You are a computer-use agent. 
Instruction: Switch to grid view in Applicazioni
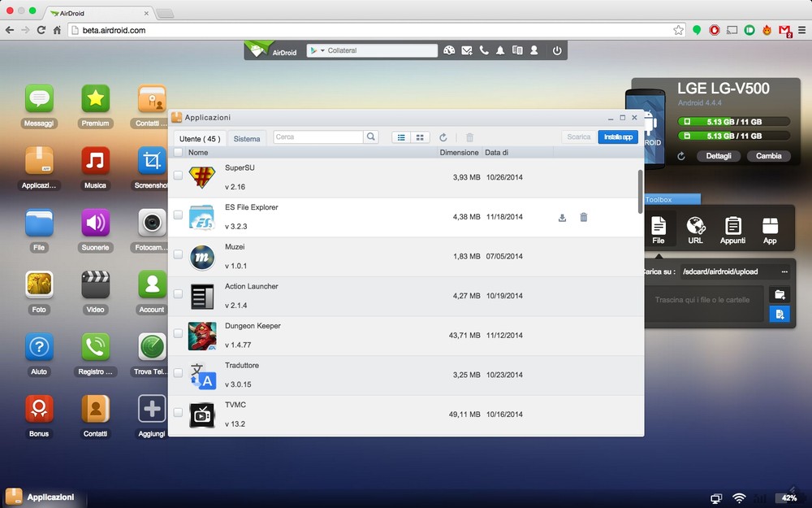420,137
